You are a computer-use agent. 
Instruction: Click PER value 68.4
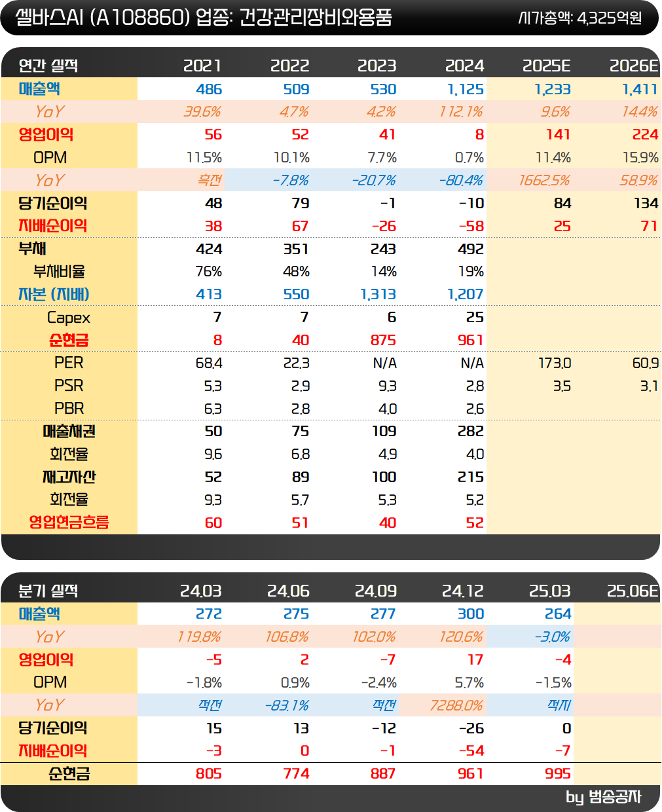[209, 363]
